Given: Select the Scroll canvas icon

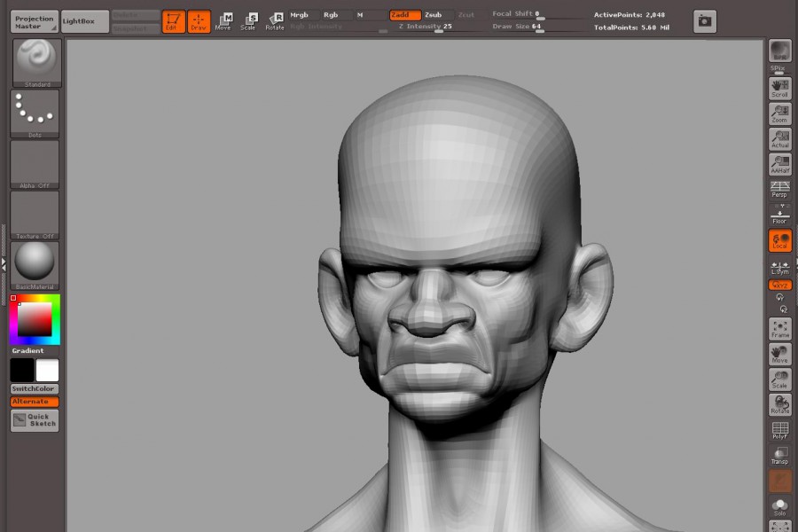Looking at the screenshot, I should coord(780,88).
